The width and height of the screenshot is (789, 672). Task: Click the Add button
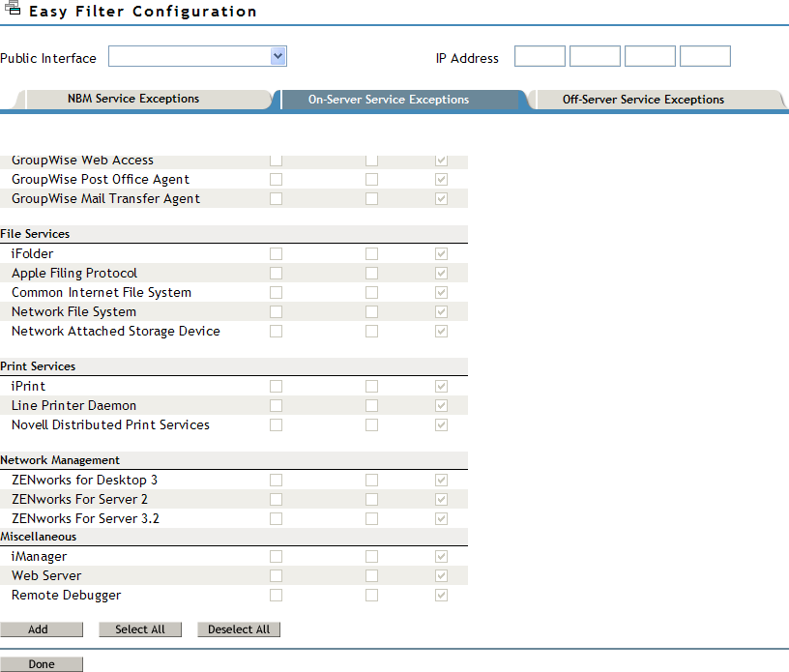pyautogui.click(x=42, y=629)
